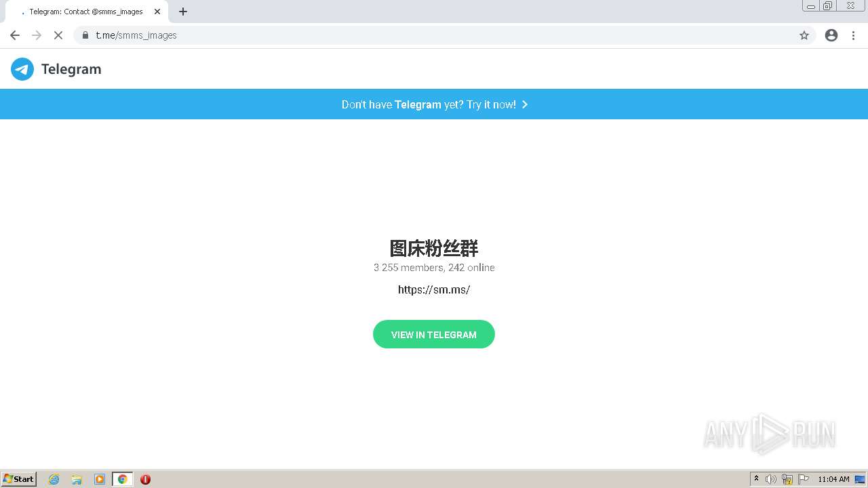The image size is (868, 488).
Task: Open the file explorer folder taskbar icon
Action: [77, 479]
